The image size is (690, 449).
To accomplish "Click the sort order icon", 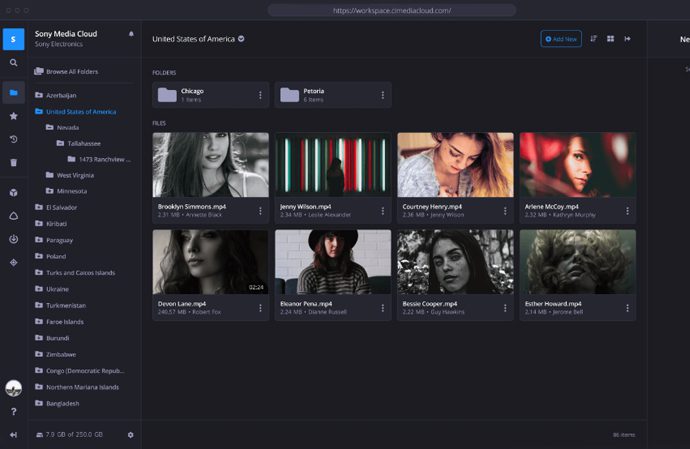I will 593,39.
